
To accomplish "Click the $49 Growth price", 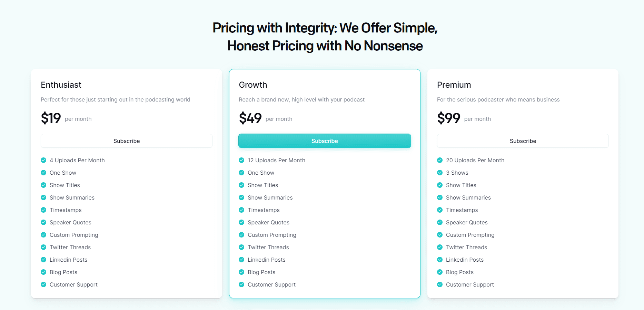I will (x=250, y=118).
